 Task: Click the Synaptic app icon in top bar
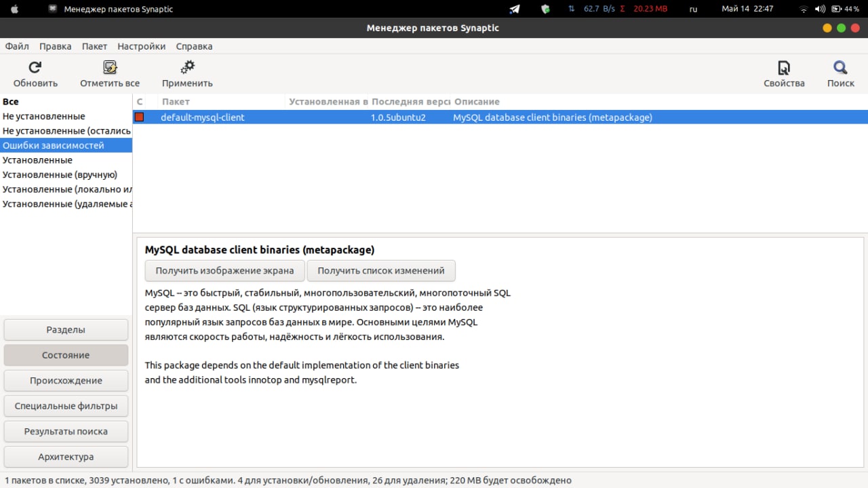tap(53, 9)
